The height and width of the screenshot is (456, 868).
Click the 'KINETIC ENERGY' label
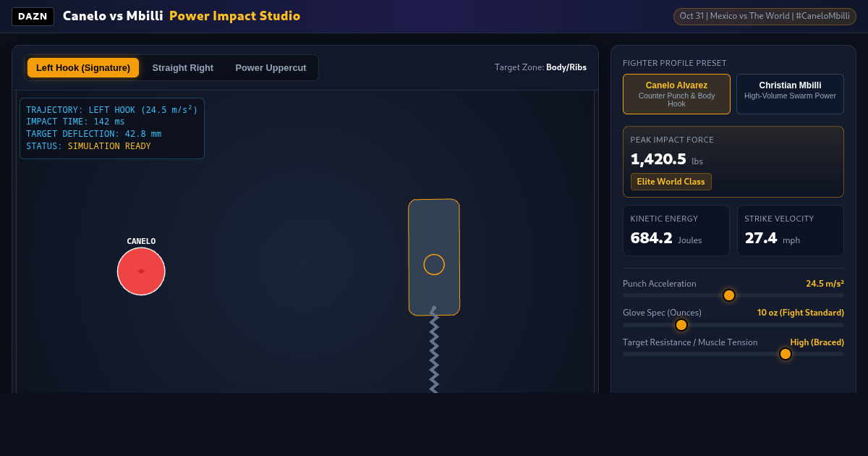664,219
